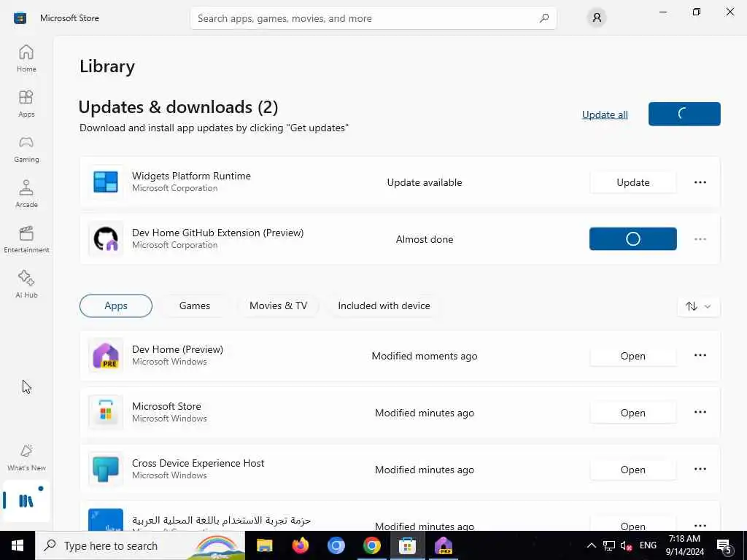Select Included with device filter tab
Viewport: 747px width, 560px height.
(x=384, y=306)
